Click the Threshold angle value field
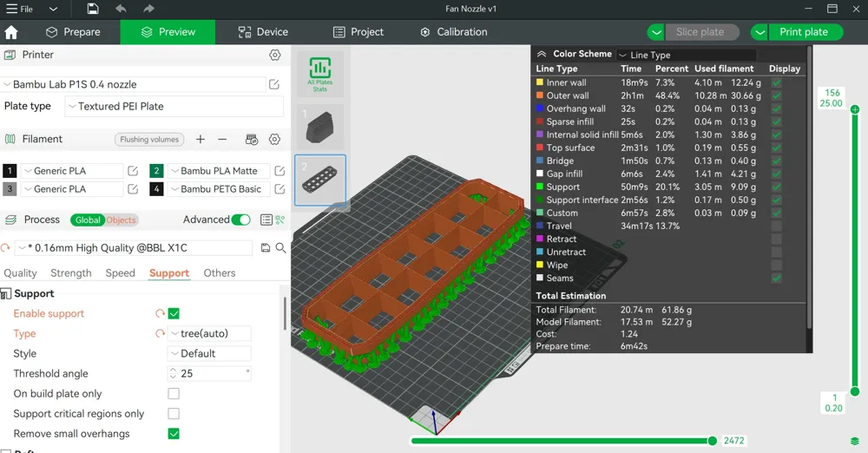 click(209, 373)
